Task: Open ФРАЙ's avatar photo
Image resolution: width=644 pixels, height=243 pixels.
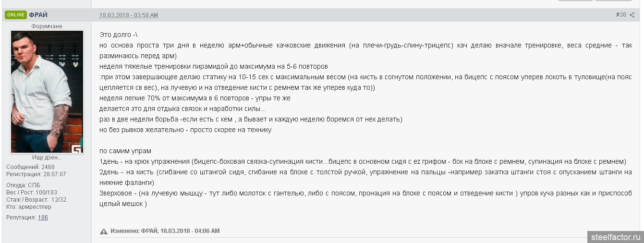Action: click(47, 92)
